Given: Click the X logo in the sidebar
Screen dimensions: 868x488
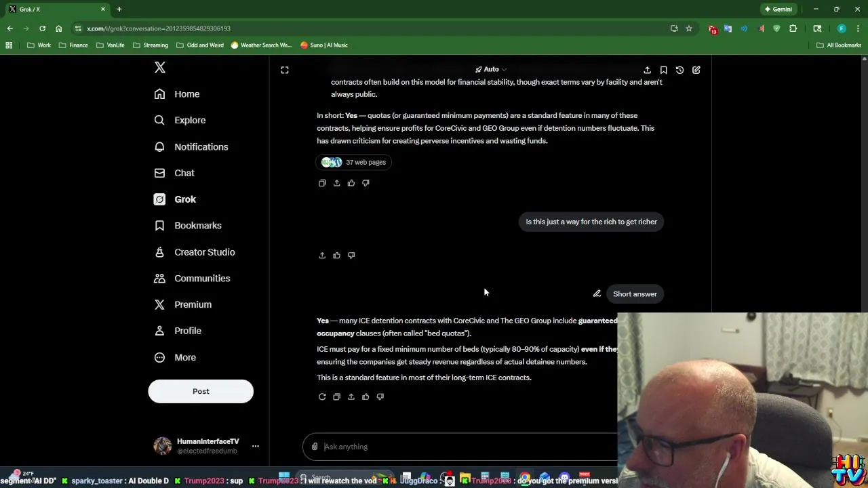Looking at the screenshot, I should click(x=160, y=67).
